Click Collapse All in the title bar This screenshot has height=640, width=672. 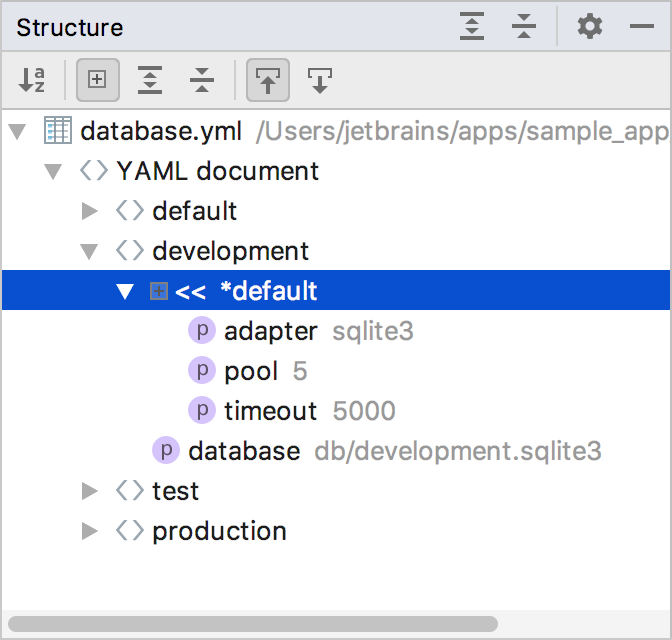[524, 26]
